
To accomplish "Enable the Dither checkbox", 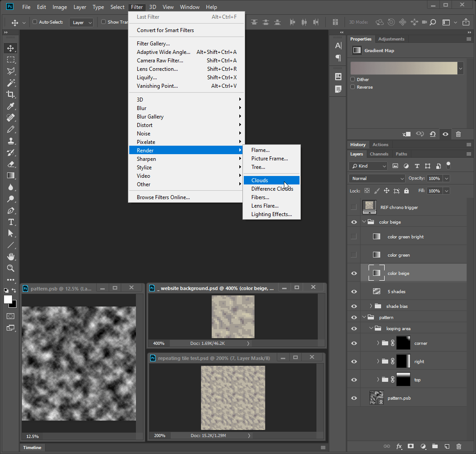I will (353, 79).
